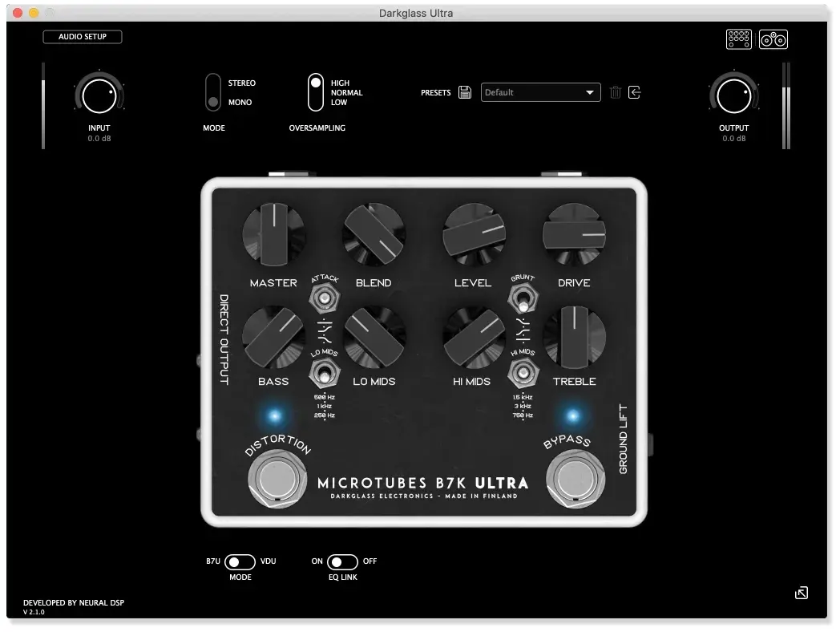This screenshot has height=632, width=840.
Task: Click the MONO mode label
Action: click(240, 102)
